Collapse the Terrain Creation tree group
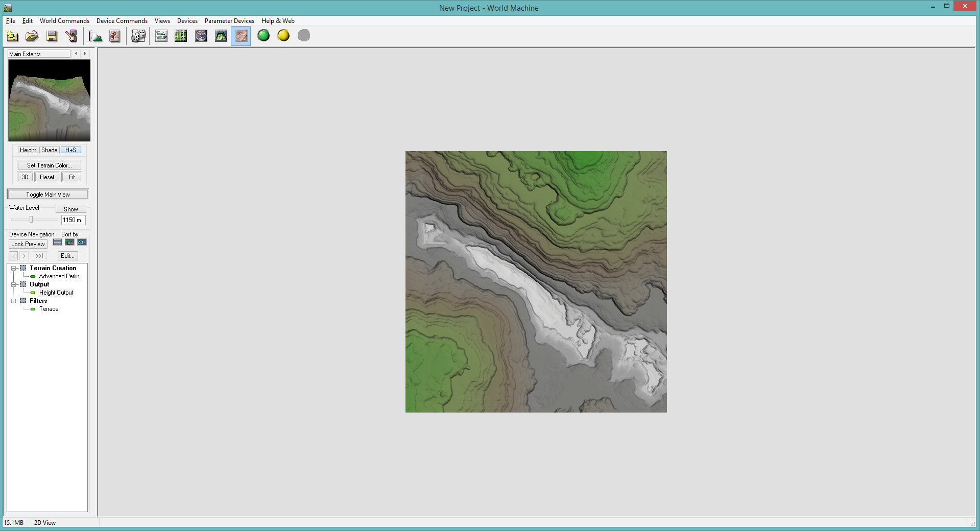This screenshot has height=531, width=980. 14,268
